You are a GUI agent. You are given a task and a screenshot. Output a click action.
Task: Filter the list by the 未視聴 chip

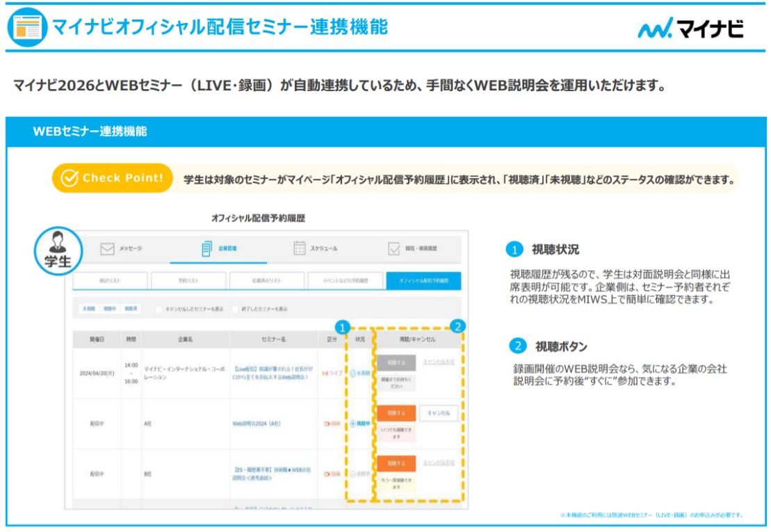click(x=89, y=309)
